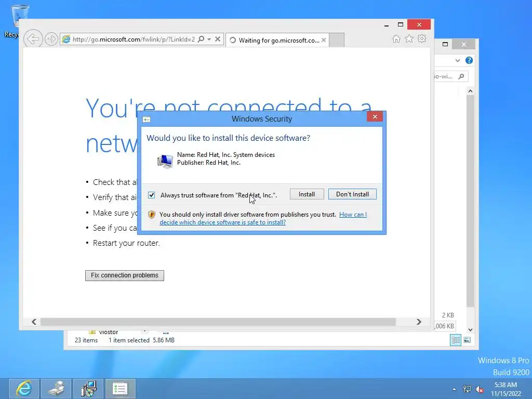Choose Don't Install in security dialog

[x=352, y=194]
